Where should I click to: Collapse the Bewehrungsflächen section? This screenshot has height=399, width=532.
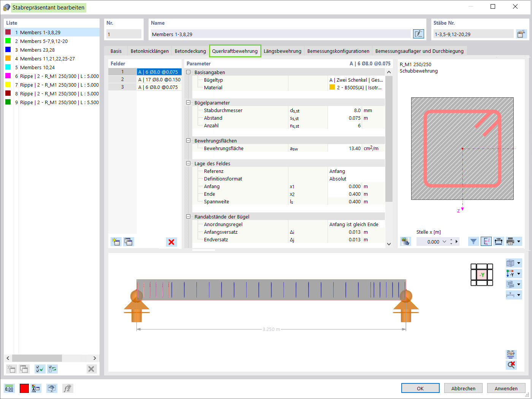tap(188, 140)
